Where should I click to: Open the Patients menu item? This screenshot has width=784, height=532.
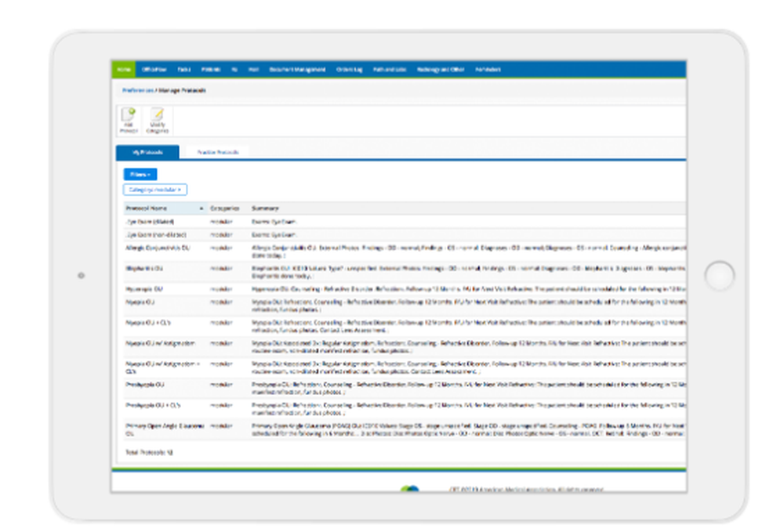coord(211,70)
